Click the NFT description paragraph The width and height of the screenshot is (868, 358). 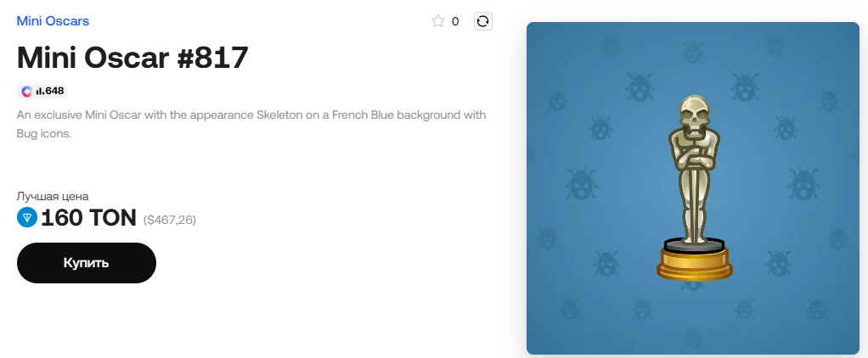(x=251, y=125)
